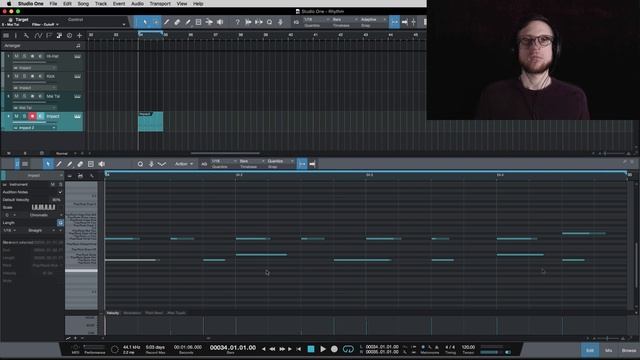The image size is (640, 360).
Task: Select the Eraser tool in the arrange toolbar
Action: click(177, 22)
